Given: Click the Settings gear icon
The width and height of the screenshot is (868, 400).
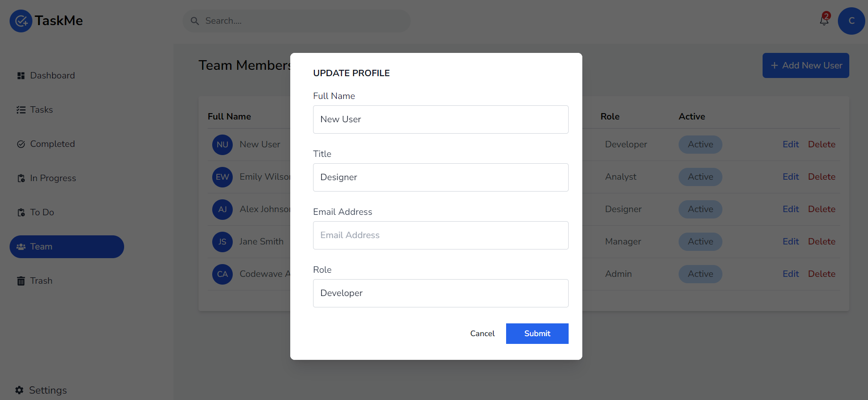Looking at the screenshot, I should tap(19, 390).
